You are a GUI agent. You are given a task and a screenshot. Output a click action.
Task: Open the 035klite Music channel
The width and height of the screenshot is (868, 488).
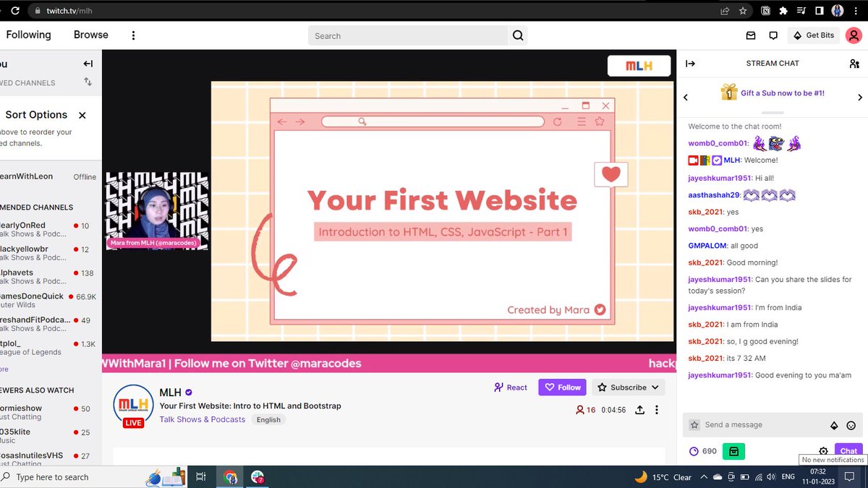pyautogui.click(x=49, y=437)
